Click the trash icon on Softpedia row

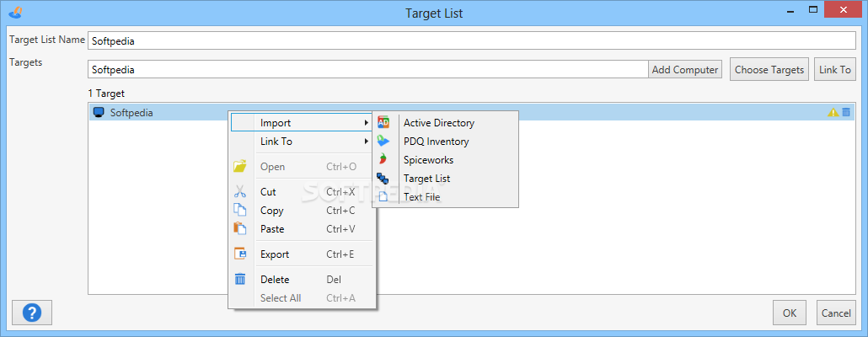pyautogui.click(x=846, y=112)
